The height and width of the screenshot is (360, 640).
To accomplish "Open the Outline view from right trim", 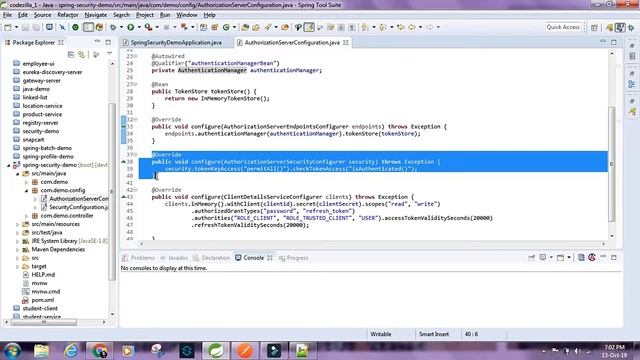I will [x=632, y=84].
